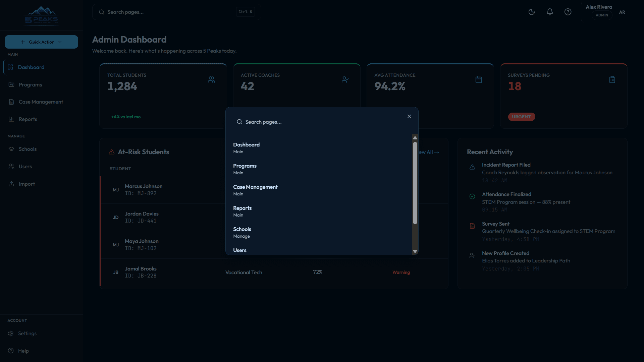This screenshot has height=362, width=644.
Task: Click scroll down arrow in results list
Action: (415, 251)
